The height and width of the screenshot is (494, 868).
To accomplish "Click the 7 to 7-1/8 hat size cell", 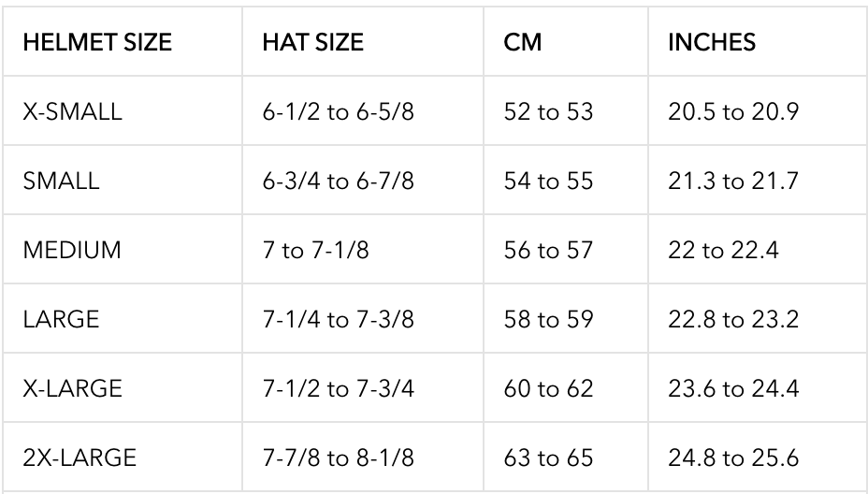I will pos(363,249).
